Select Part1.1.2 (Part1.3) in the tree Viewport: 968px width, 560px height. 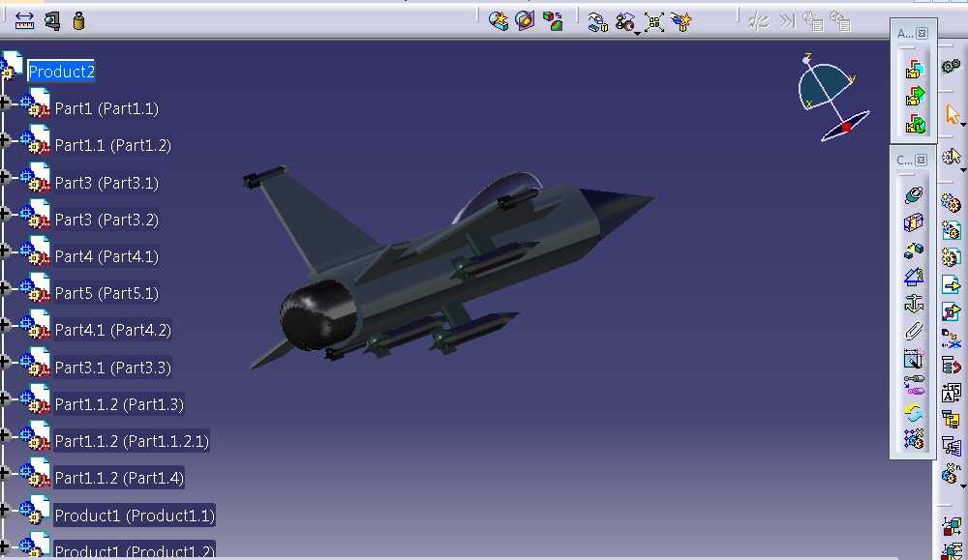coord(119,404)
